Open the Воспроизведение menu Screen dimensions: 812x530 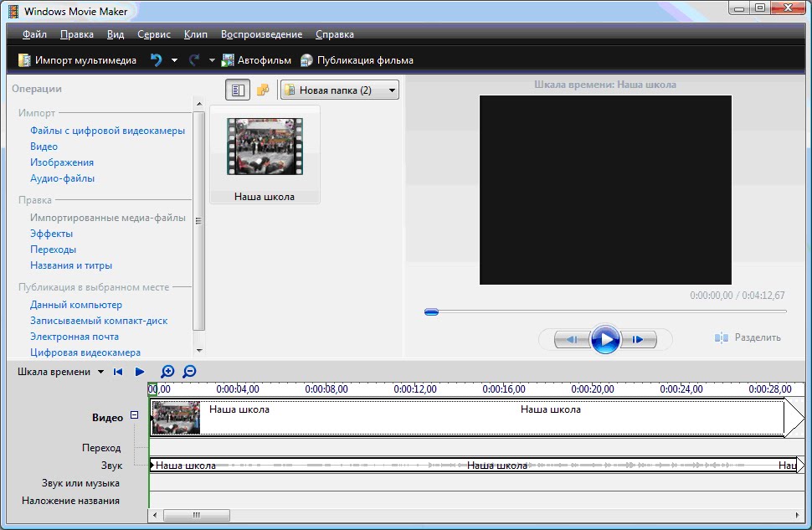pos(261,34)
